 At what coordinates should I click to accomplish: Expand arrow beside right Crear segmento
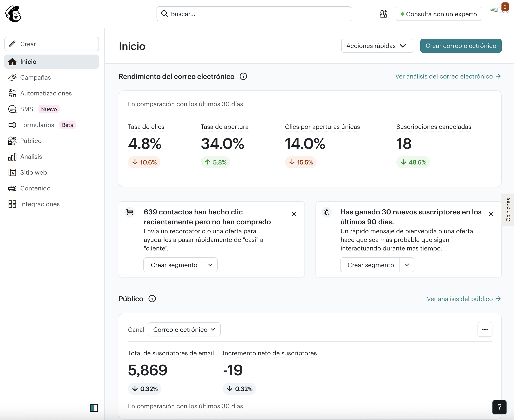click(x=406, y=265)
